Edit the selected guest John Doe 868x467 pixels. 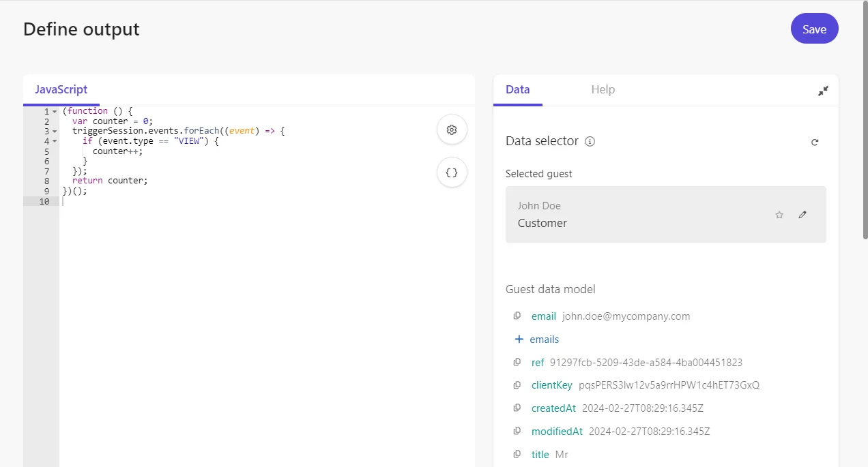click(802, 215)
